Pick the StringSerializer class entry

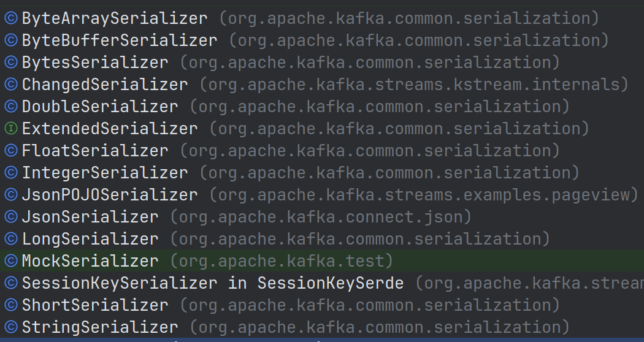tap(322, 327)
